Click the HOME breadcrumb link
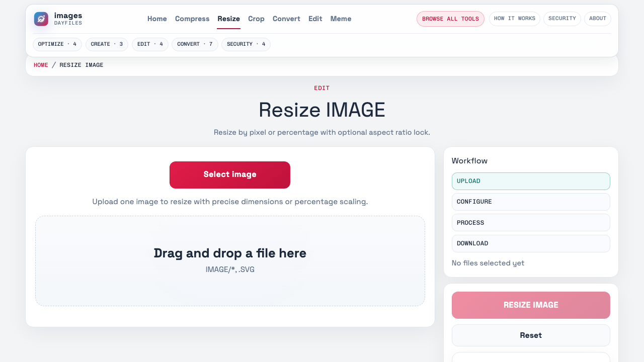644x362 pixels. 41,65
